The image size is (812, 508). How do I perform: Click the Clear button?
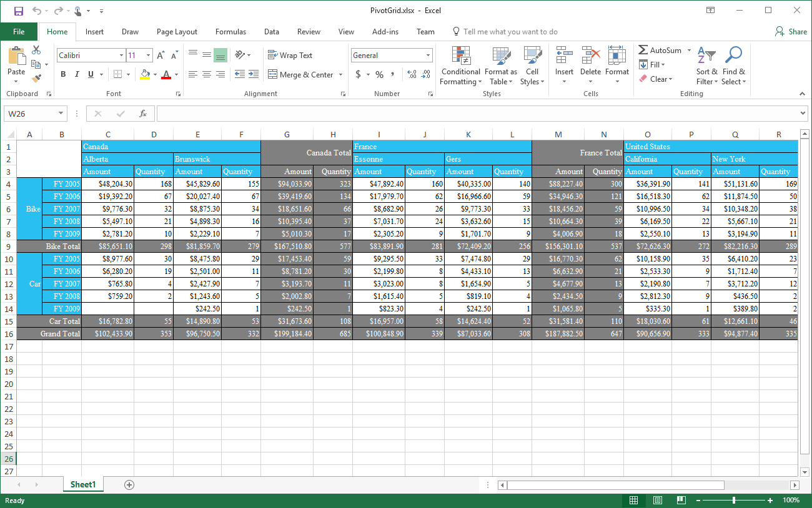(655, 79)
